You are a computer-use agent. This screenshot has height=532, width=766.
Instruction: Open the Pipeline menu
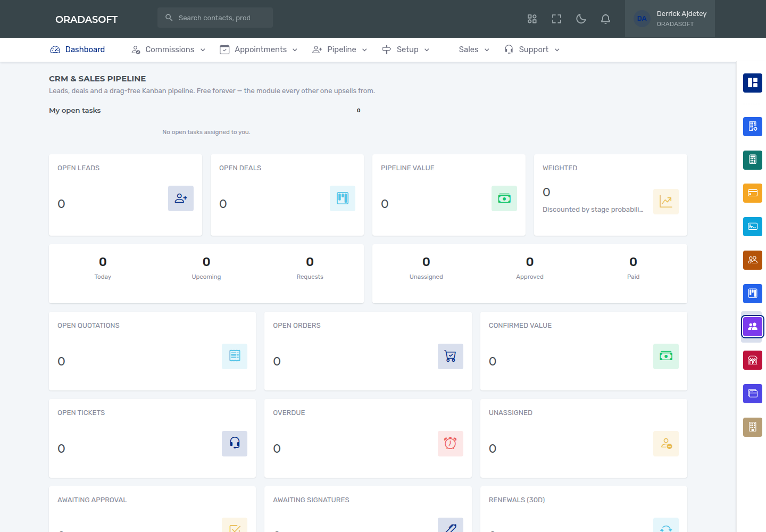tap(339, 49)
